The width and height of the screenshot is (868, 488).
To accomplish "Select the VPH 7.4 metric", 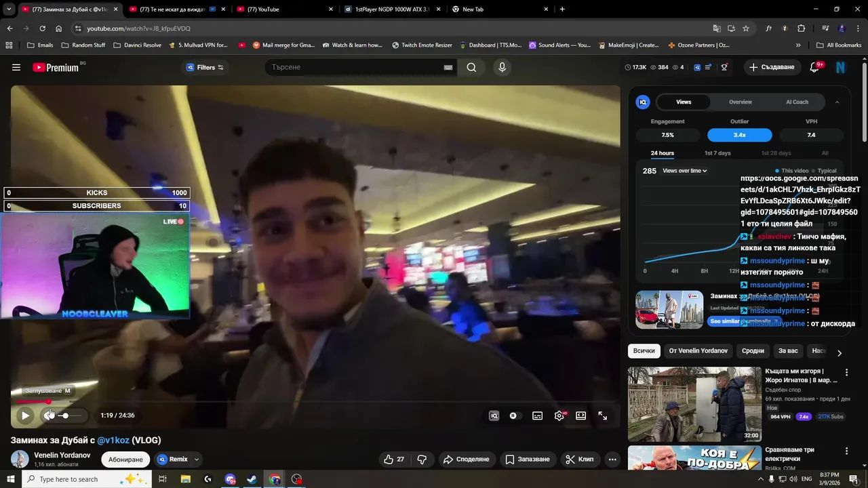I will coord(811,135).
